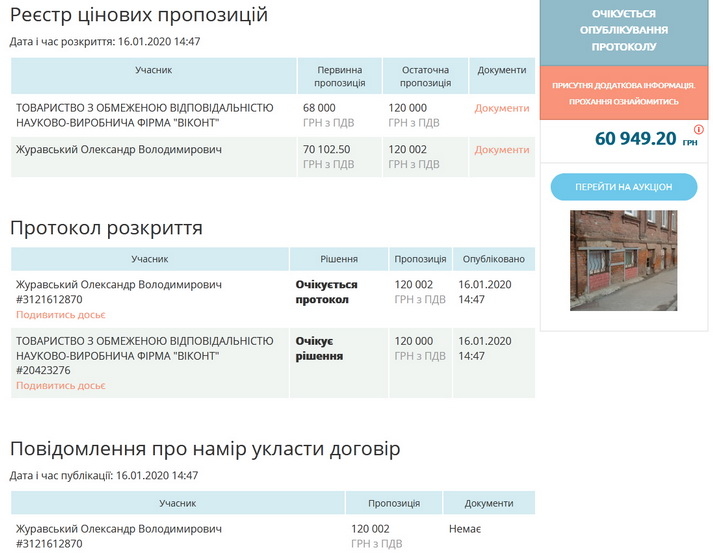This screenshot has width=713, height=560.
Task: Click the Остаточна пропозиція column header
Action: [425, 76]
